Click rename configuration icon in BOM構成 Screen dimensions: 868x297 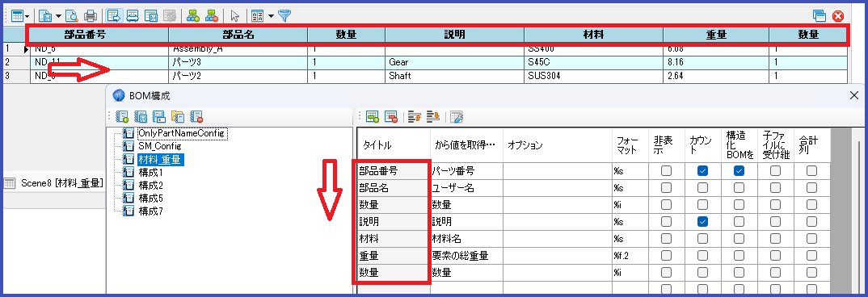click(159, 116)
